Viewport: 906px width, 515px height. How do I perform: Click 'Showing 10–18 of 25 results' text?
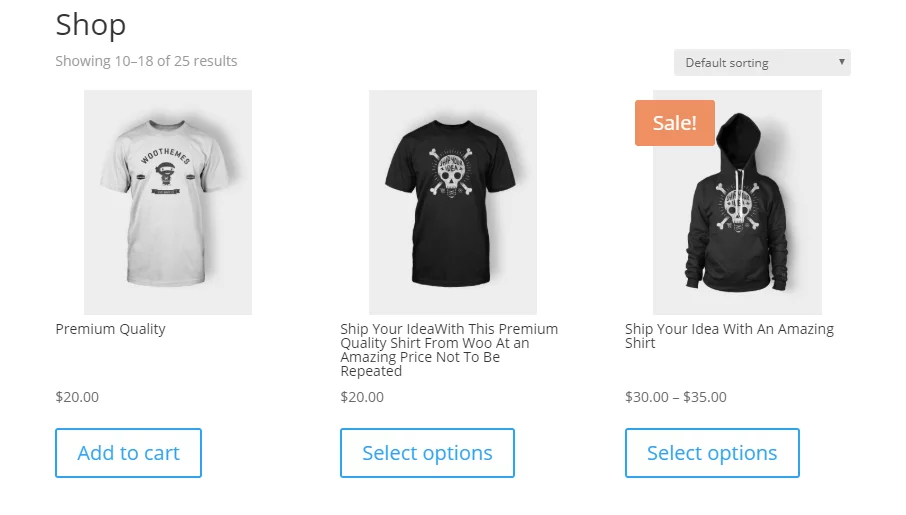[x=146, y=61]
